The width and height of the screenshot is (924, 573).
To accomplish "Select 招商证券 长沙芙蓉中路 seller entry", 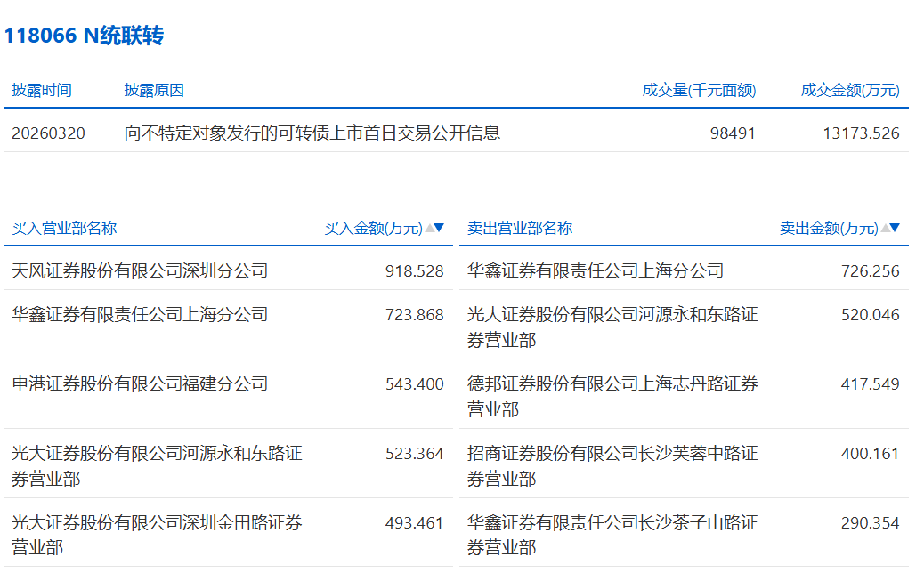I will coord(612,465).
